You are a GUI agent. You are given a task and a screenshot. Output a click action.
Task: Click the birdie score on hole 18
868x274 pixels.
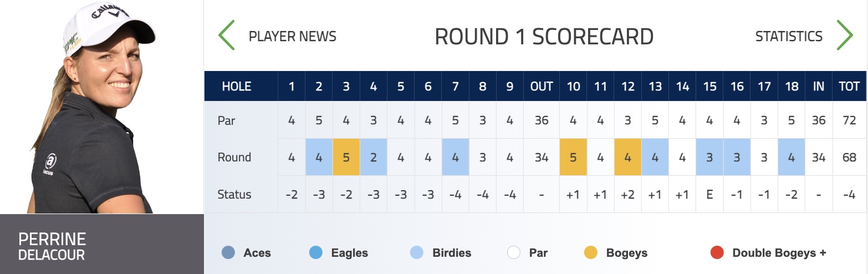(x=792, y=157)
